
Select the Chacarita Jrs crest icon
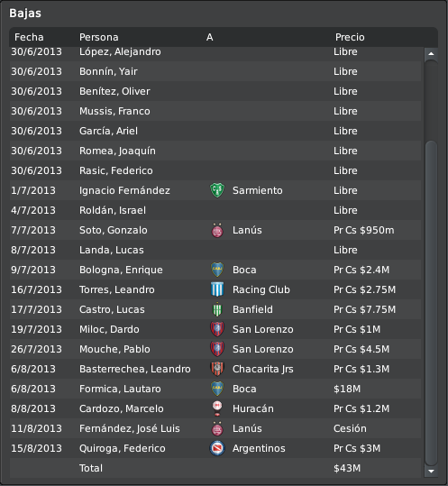tap(217, 369)
